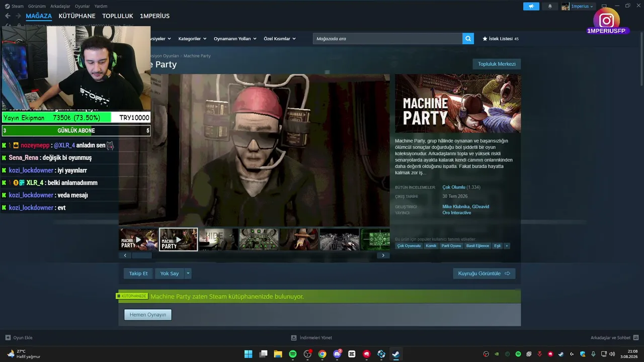This screenshot has height=362, width=644.
Task: Open OBS Studio from the taskbar
Action: tap(307, 354)
